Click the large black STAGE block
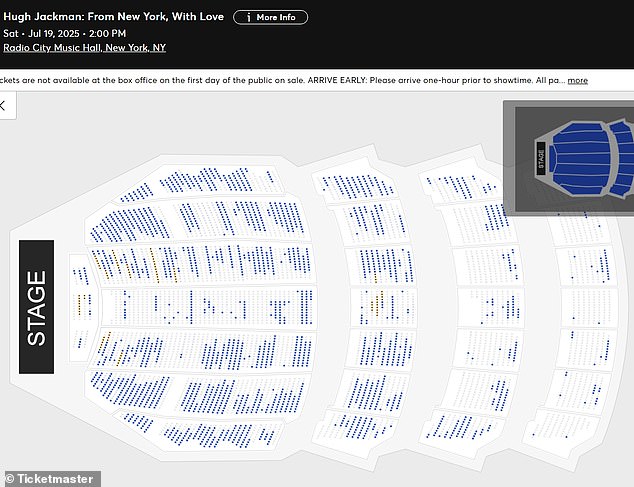634x487 pixels. (36, 307)
